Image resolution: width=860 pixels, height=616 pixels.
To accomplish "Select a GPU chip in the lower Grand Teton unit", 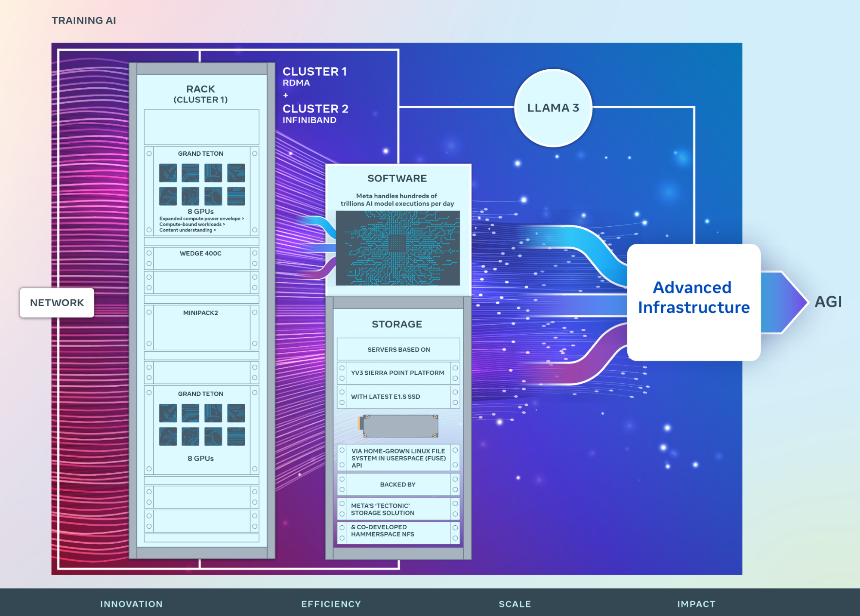I will pyautogui.click(x=168, y=414).
